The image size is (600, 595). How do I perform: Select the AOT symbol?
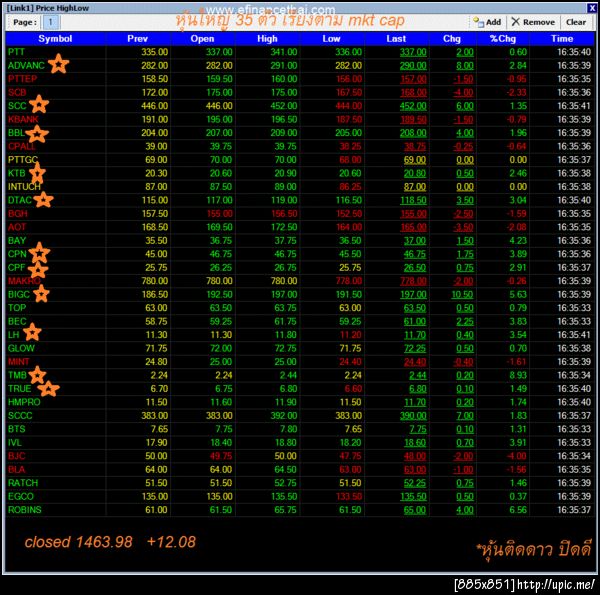(17, 227)
